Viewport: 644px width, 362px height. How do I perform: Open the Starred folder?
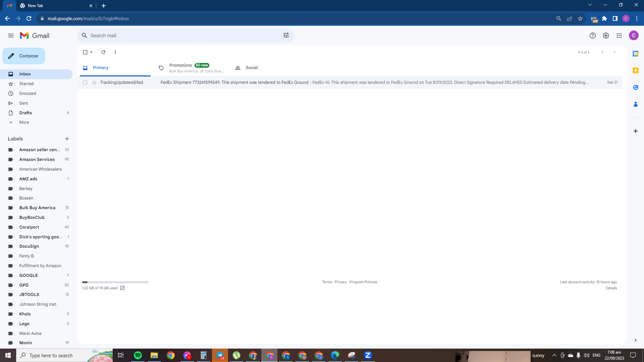point(36,84)
